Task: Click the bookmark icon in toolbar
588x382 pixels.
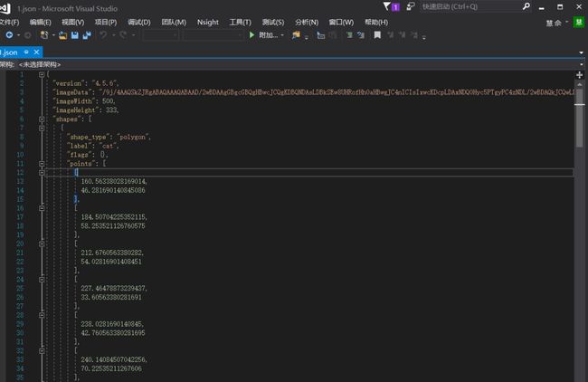Action: click(377, 35)
